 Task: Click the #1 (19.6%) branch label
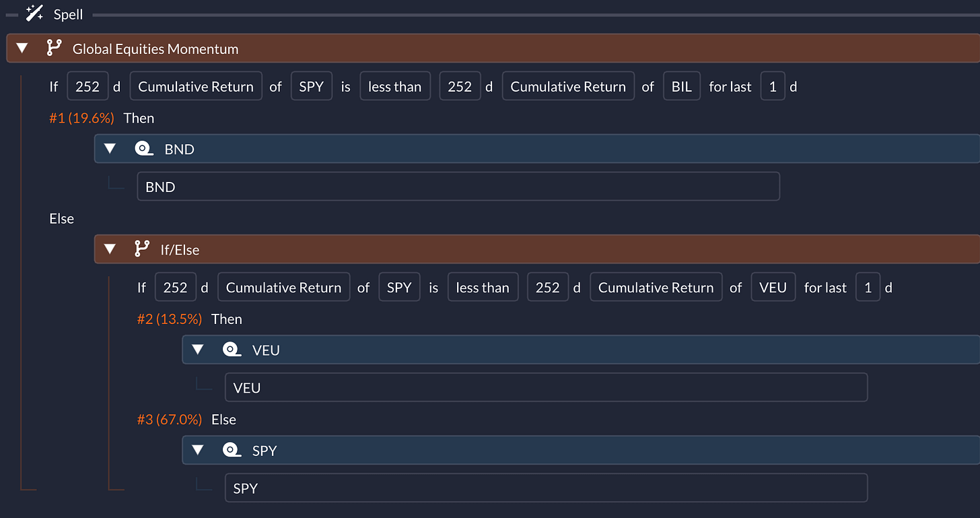coord(82,118)
